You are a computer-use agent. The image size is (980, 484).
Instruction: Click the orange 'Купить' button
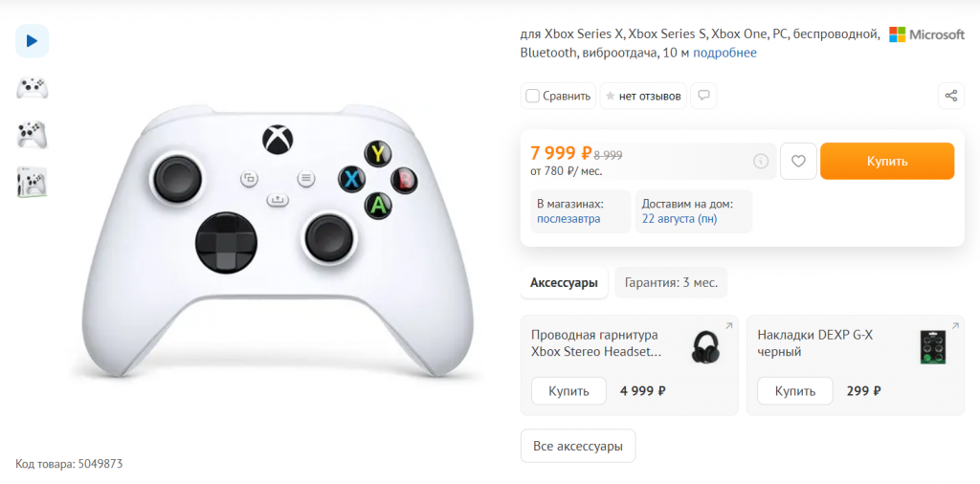coord(887,161)
